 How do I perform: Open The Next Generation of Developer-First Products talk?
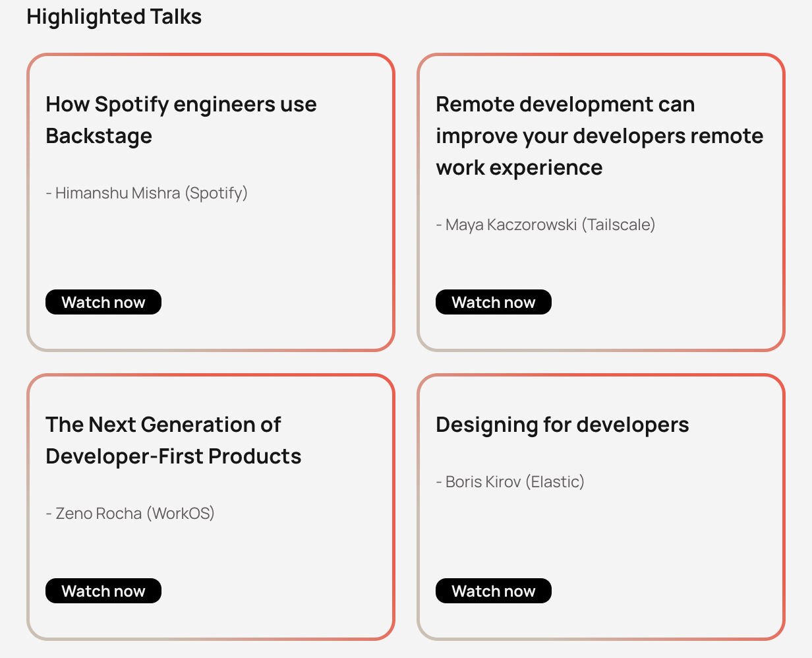173,440
